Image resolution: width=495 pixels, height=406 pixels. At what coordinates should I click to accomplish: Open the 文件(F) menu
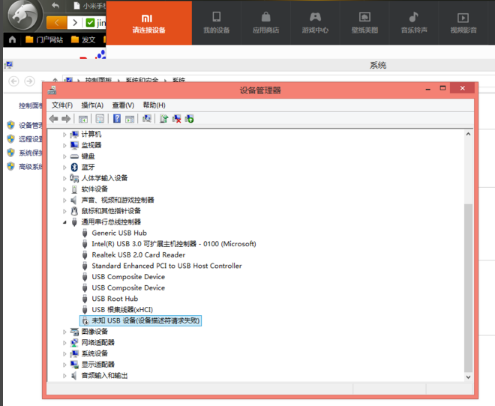click(x=62, y=105)
